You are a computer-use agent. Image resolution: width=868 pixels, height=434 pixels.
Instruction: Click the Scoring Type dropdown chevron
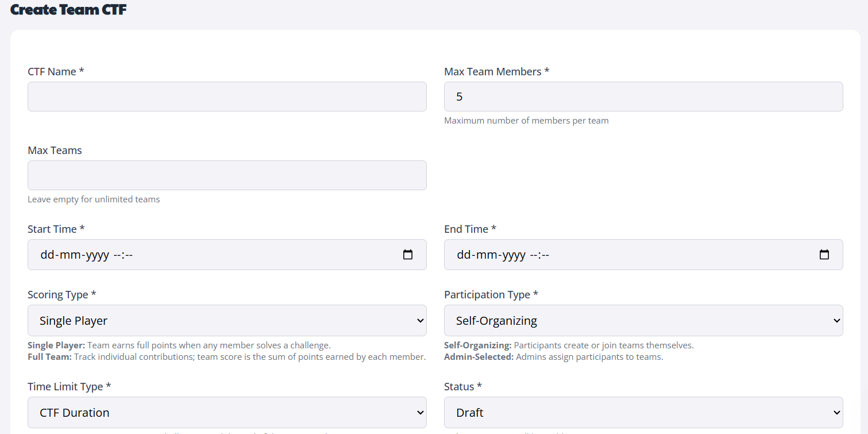(x=419, y=320)
